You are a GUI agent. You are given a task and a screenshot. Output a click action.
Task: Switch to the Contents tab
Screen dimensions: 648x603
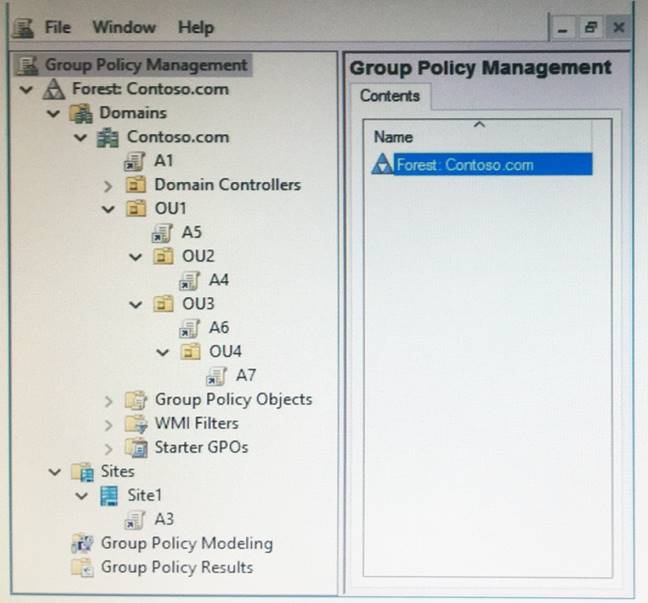coord(389,97)
